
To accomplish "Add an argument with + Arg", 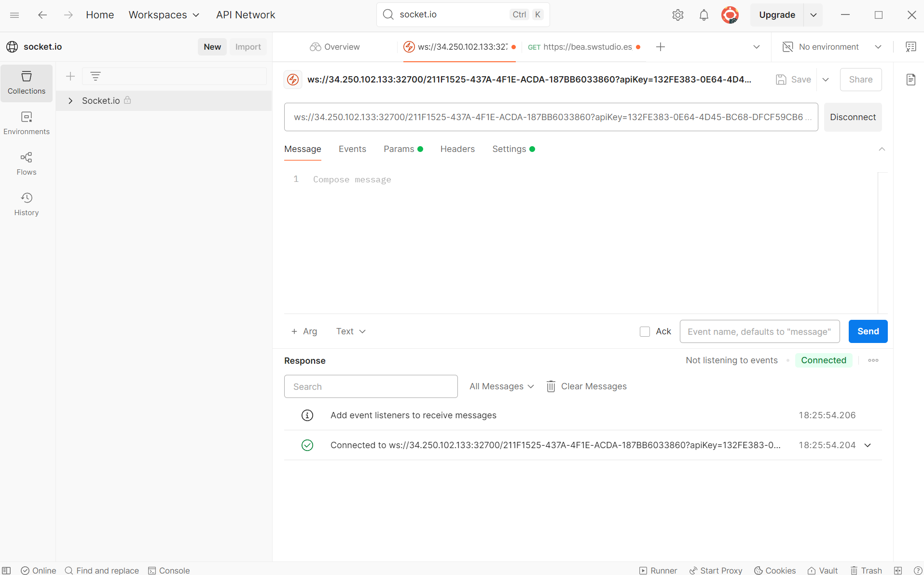I will 304,331.
